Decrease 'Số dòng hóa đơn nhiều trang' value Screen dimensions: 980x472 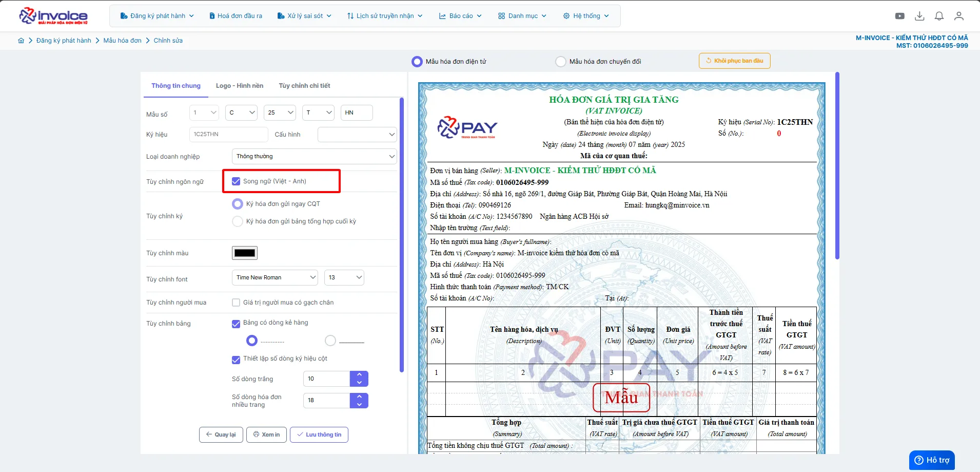(x=359, y=405)
